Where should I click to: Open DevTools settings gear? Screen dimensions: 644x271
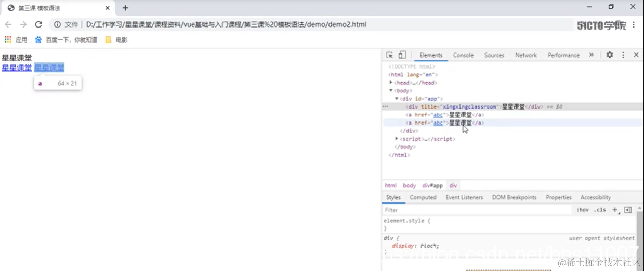(x=610, y=55)
